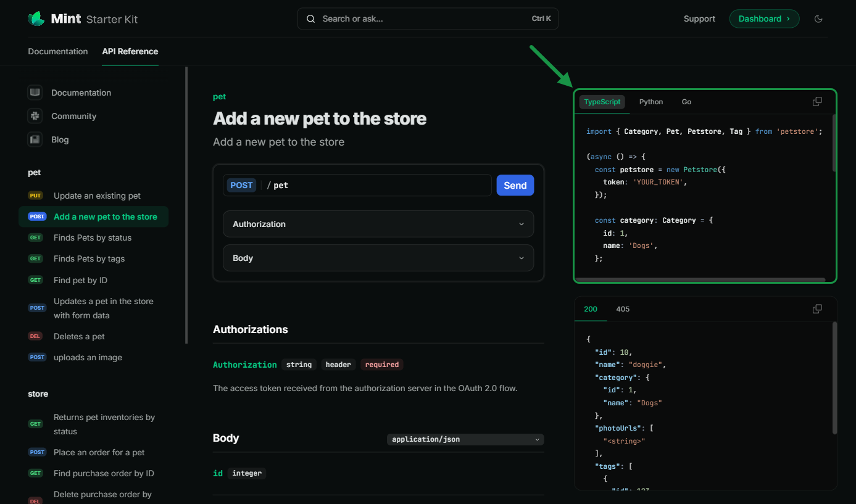Select the 405 response tab
856x504 pixels.
coord(623,308)
